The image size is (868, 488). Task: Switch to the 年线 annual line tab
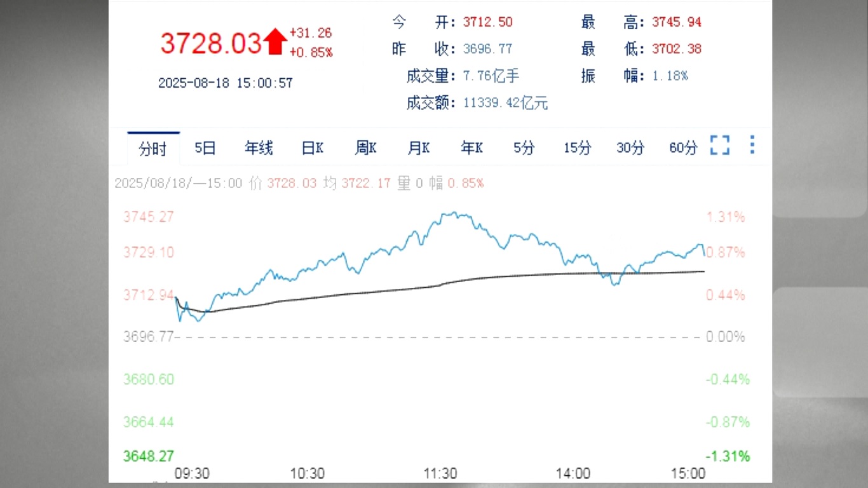(x=257, y=147)
